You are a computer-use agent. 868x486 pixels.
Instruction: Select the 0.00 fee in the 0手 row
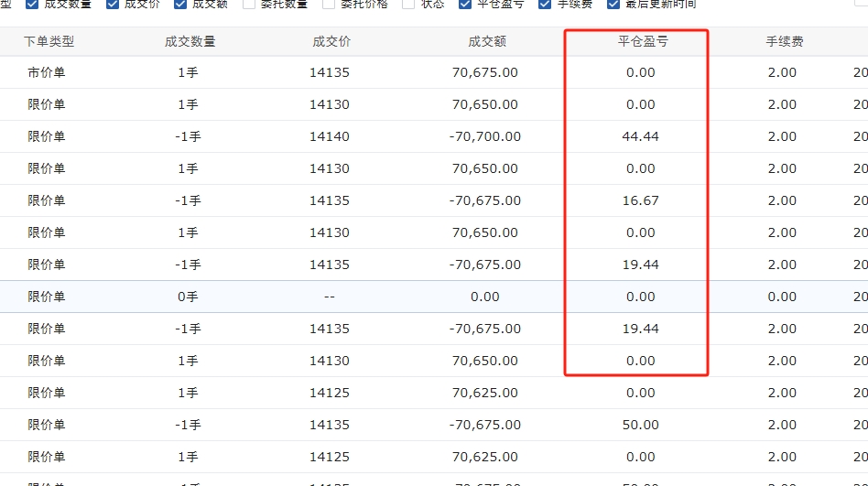pyautogui.click(x=782, y=297)
